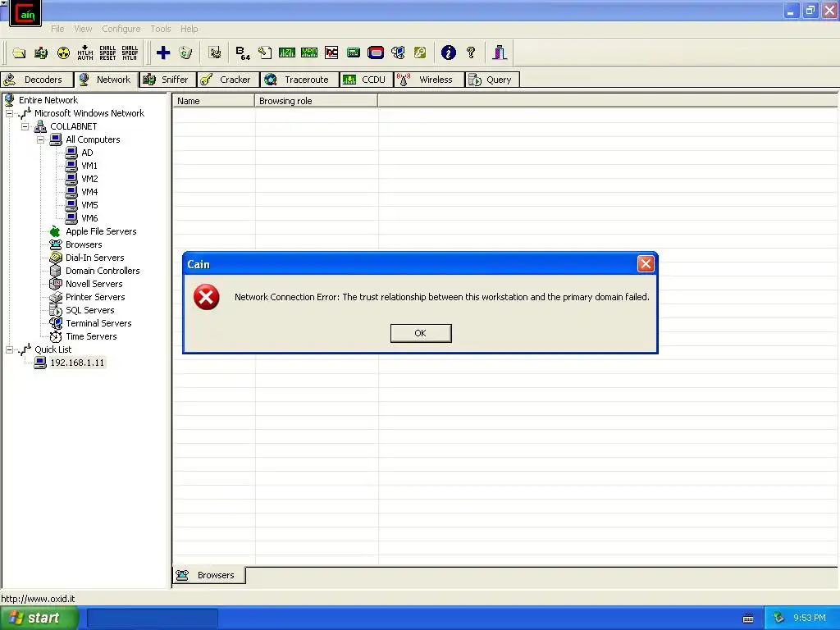Screen dimensions: 840x630
Task: Select the VM1 computer
Action: coord(89,166)
